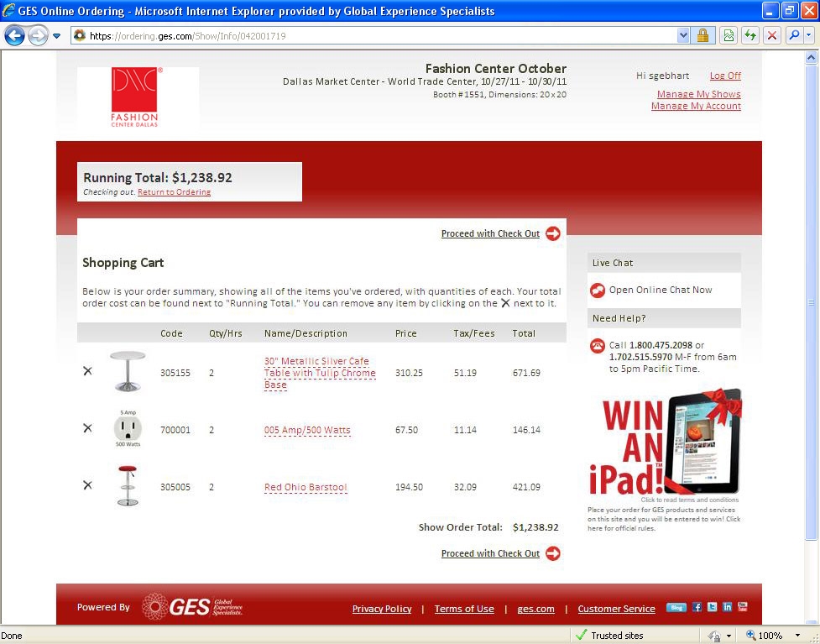The image size is (820, 644).
Task: Click the YouTube icon in footer
Action: click(x=742, y=607)
